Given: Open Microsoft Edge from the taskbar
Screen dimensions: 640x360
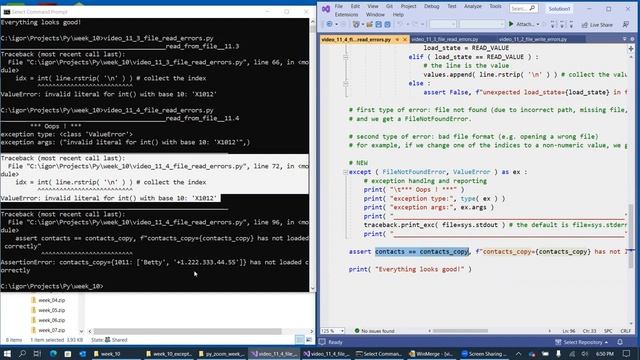Looking at the screenshot, I should (53, 353).
